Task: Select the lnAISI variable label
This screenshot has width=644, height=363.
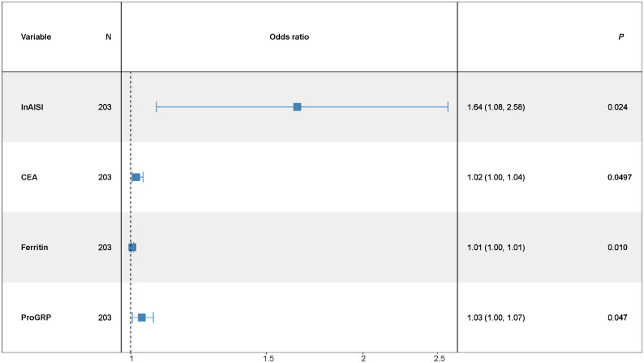Action: point(32,107)
